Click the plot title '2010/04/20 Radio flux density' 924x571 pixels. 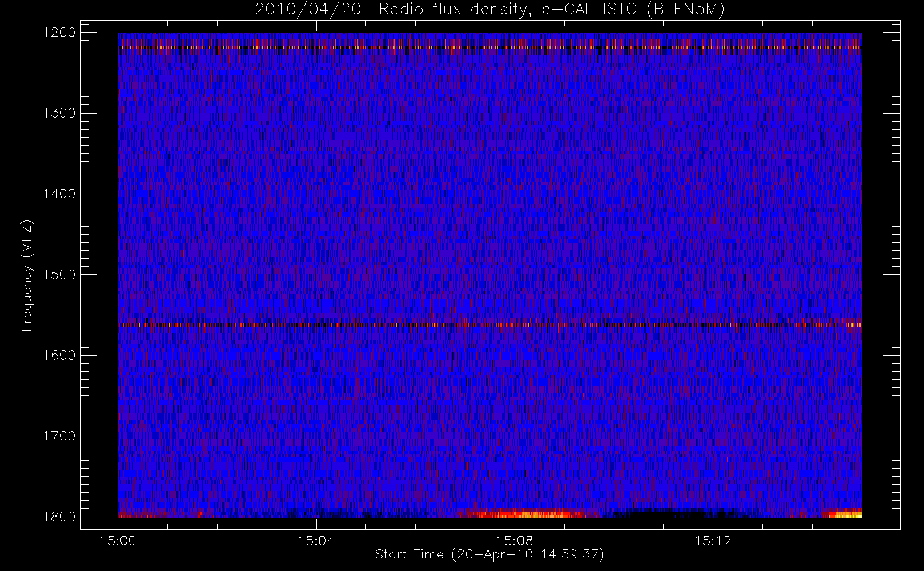tap(490, 10)
